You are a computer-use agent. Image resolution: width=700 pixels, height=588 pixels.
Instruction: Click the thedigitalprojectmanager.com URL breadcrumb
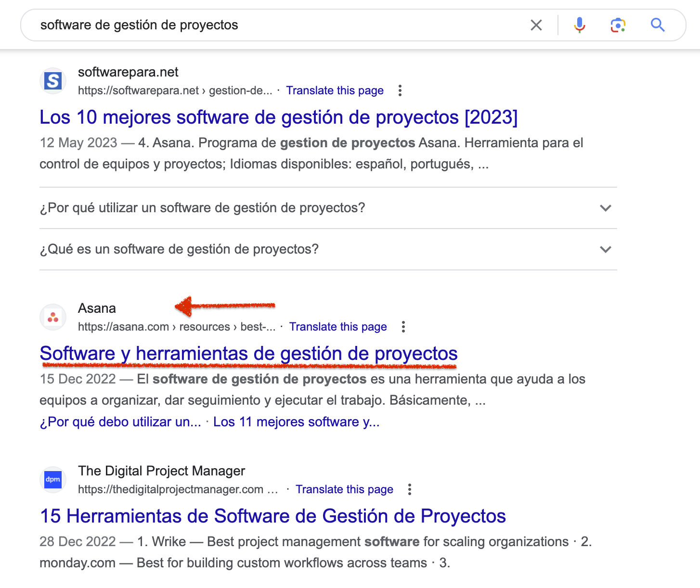point(178,489)
